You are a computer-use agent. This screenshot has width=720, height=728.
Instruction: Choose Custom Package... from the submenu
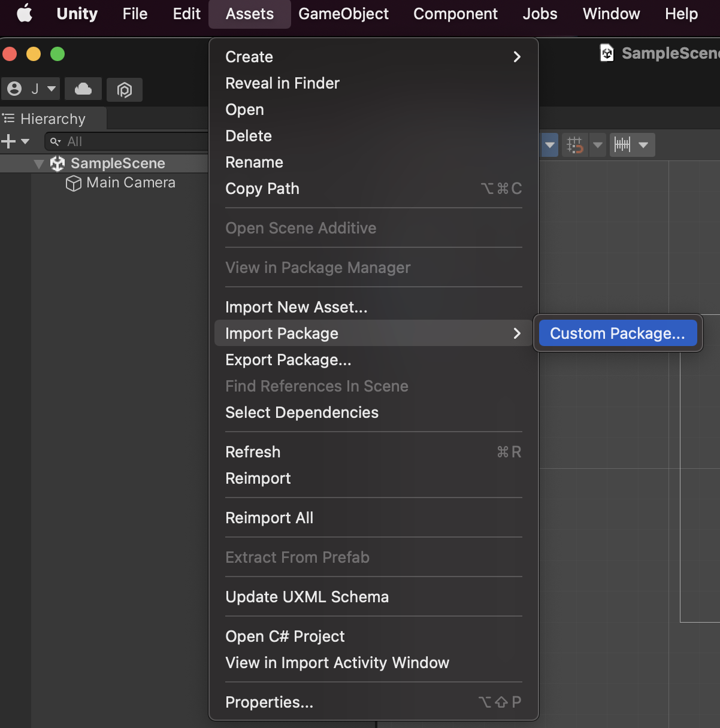point(618,333)
